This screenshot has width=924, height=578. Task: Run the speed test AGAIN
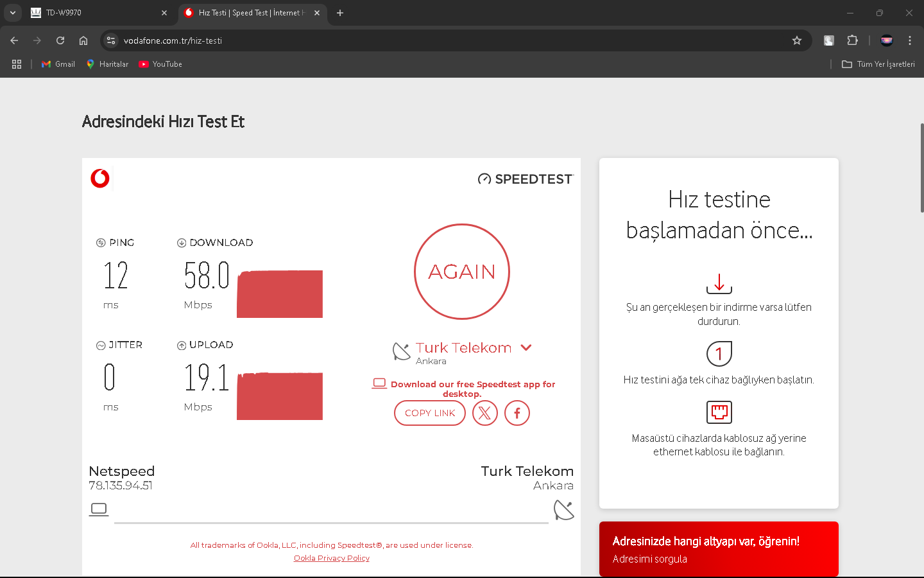point(462,272)
